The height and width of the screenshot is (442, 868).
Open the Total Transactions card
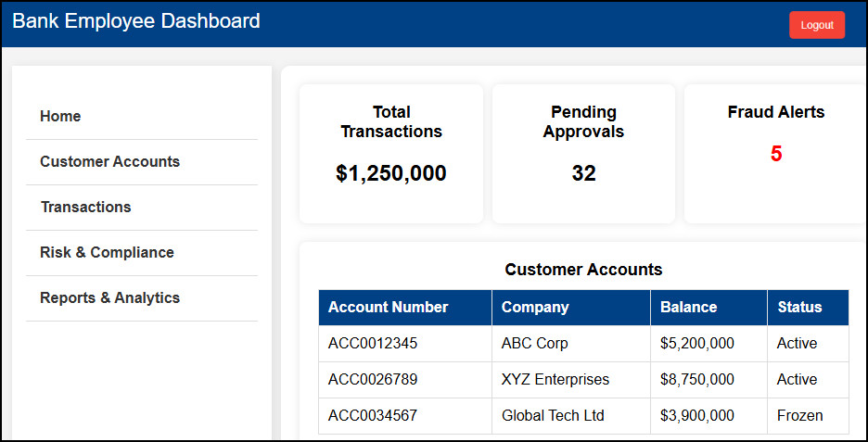(x=391, y=153)
